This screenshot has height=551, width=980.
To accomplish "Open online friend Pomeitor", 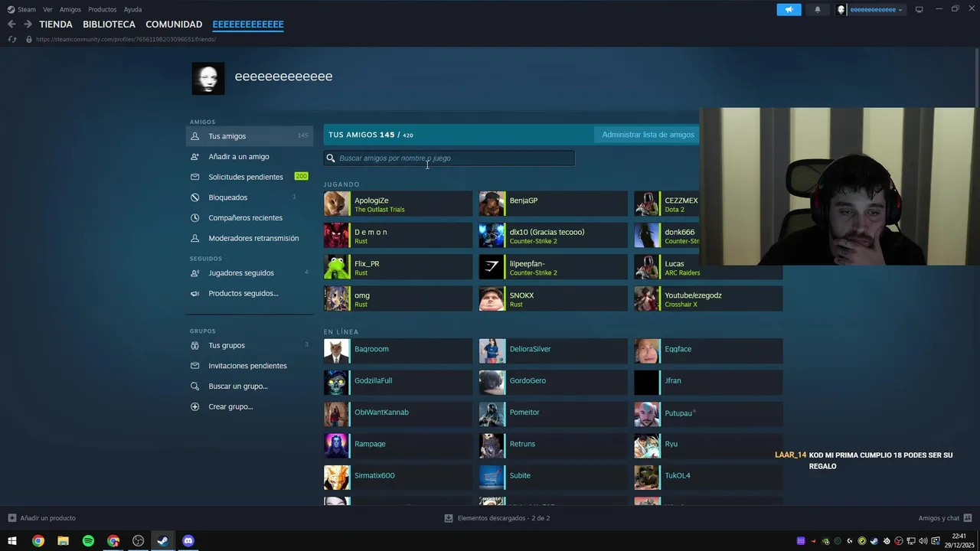I will [554, 414].
